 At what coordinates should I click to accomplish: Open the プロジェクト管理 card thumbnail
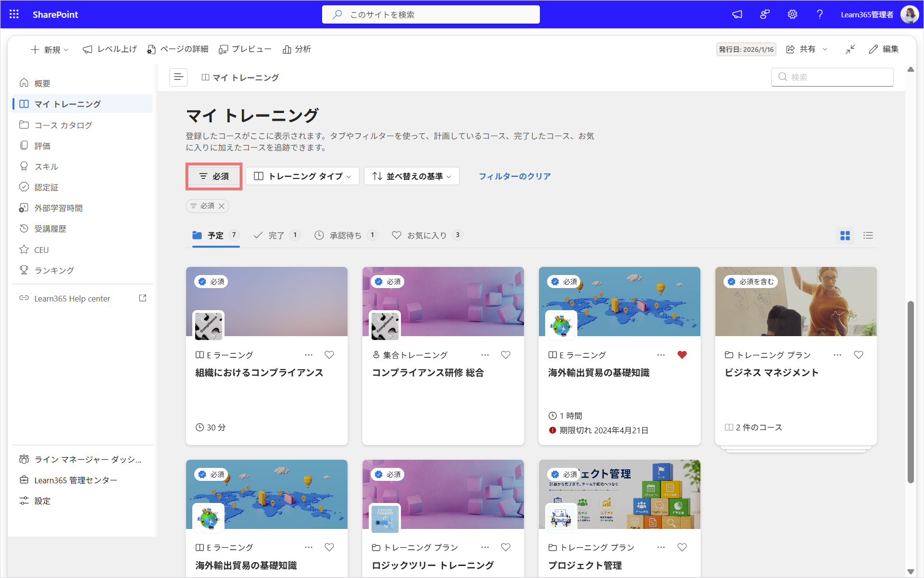(619, 494)
